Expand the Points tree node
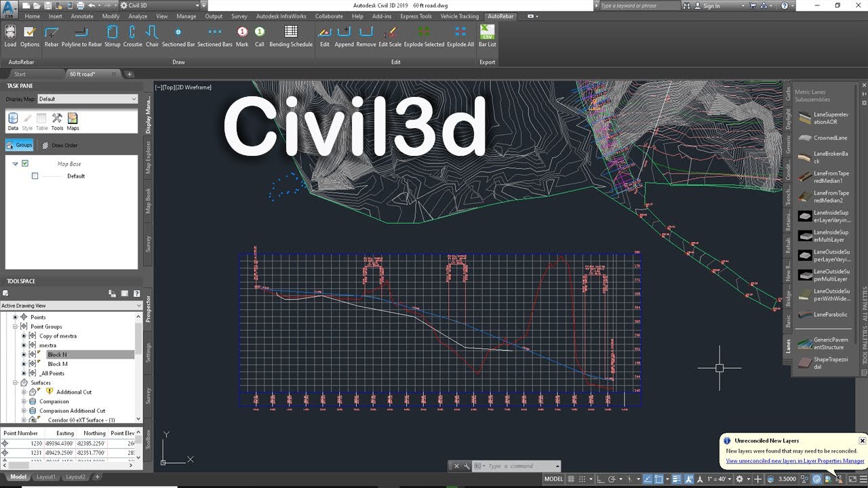The image size is (868, 488). tap(15, 317)
